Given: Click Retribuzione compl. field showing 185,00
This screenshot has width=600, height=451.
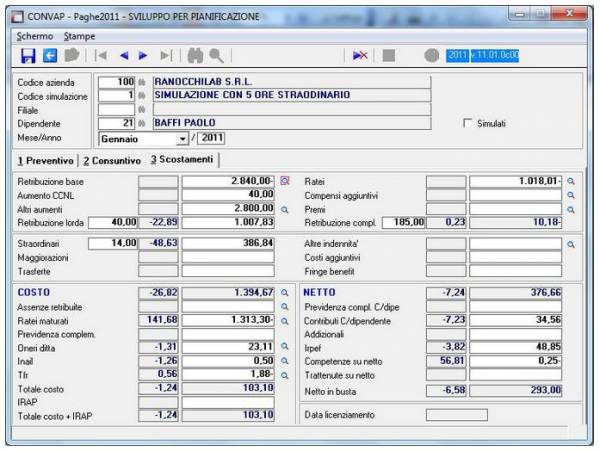Looking at the screenshot, I should click(404, 222).
